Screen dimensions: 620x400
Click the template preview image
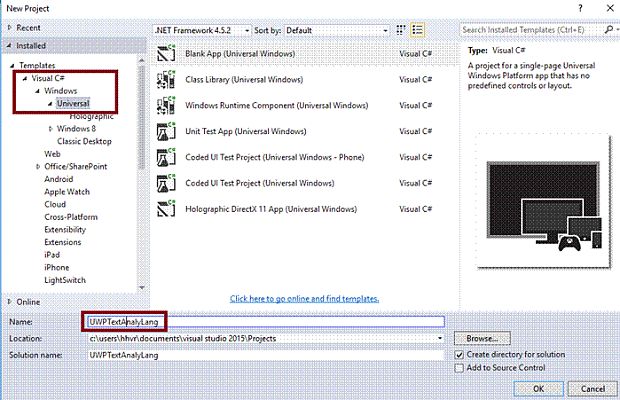click(543, 201)
